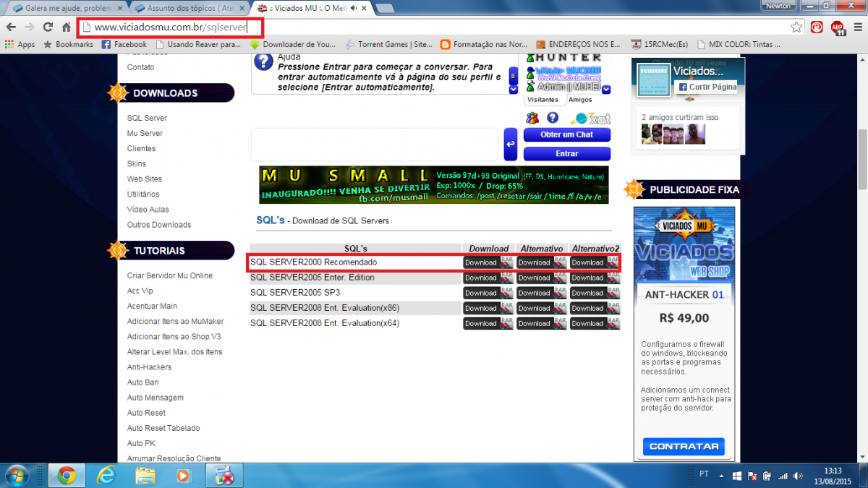This screenshot has width=868, height=488.
Task: Open tutorial 'Criar Servidor Mu Online'
Action: click(x=170, y=275)
